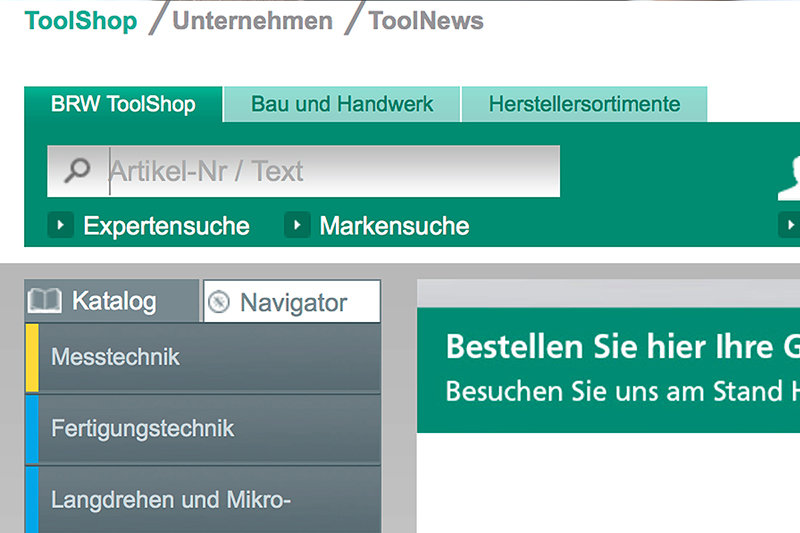Click the Navigator compass icon
800x533 pixels.
[x=219, y=301]
